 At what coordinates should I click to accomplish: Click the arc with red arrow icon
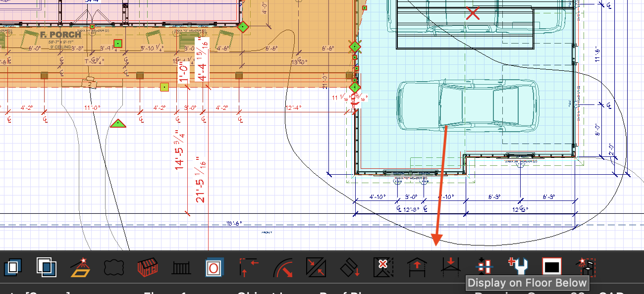[x=282, y=267]
